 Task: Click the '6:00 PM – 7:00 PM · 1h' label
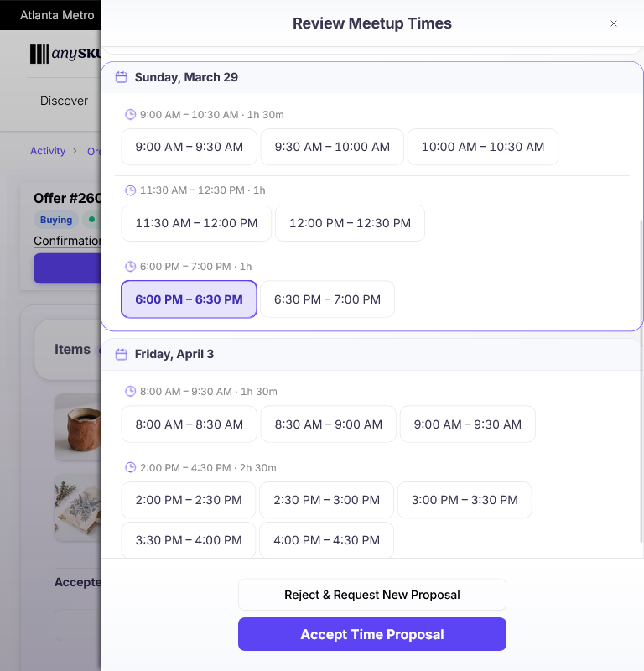[x=196, y=267]
